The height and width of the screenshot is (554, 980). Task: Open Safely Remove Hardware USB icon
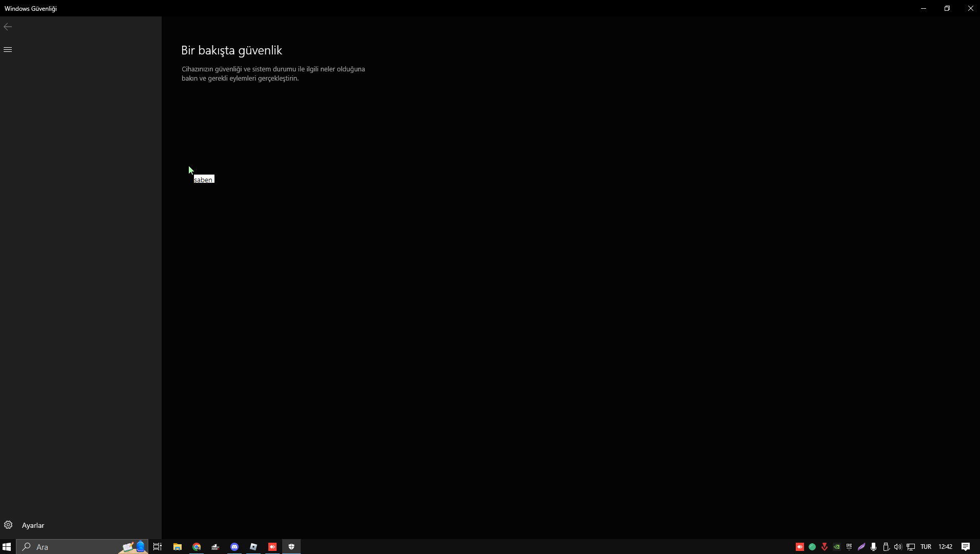[x=886, y=547]
